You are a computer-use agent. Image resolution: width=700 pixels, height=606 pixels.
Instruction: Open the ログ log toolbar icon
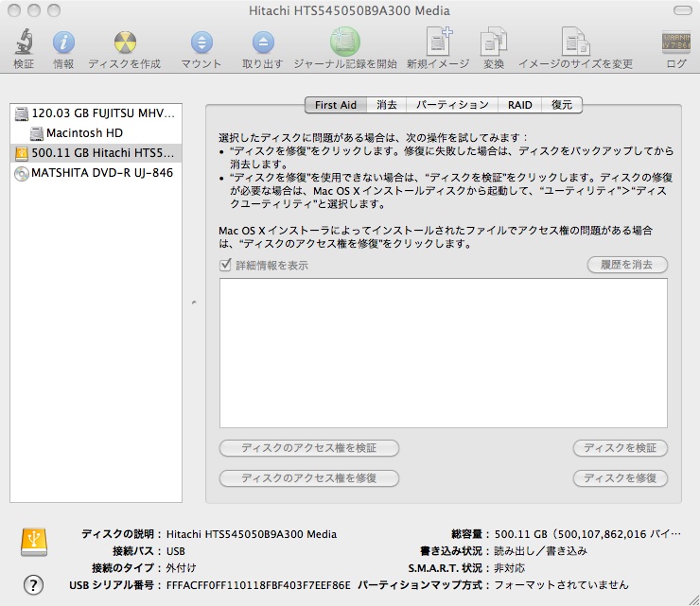tap(676, 43)
